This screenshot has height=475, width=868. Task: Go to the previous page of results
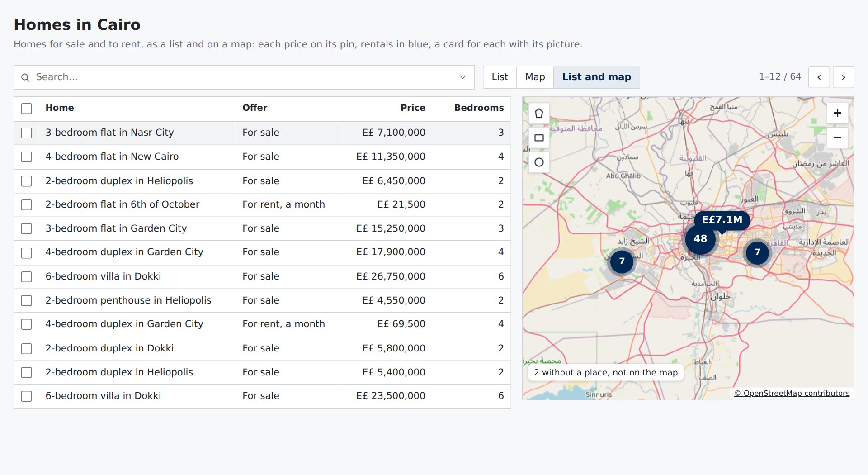[x=819, y=77]
